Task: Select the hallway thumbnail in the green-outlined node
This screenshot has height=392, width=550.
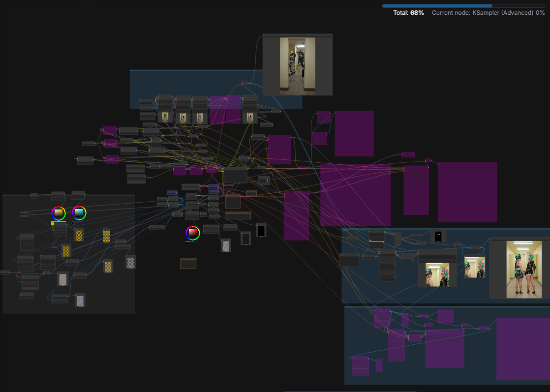Action: 250,117
